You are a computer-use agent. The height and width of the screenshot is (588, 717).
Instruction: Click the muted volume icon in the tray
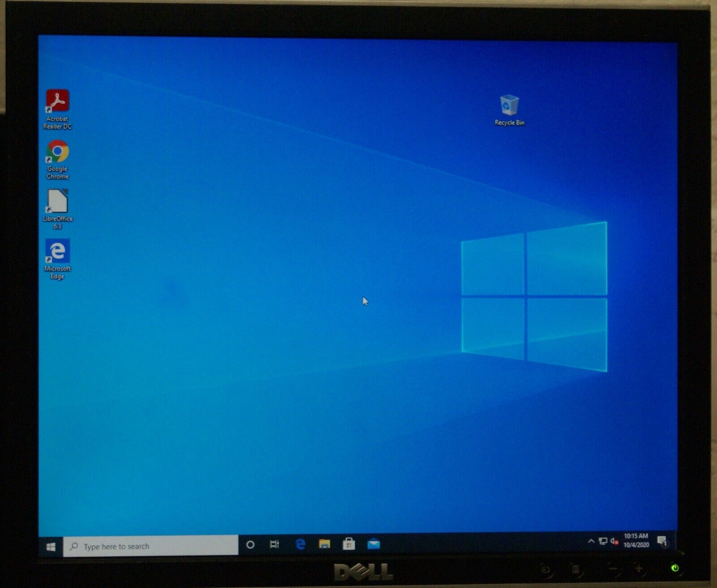point(614,541)
